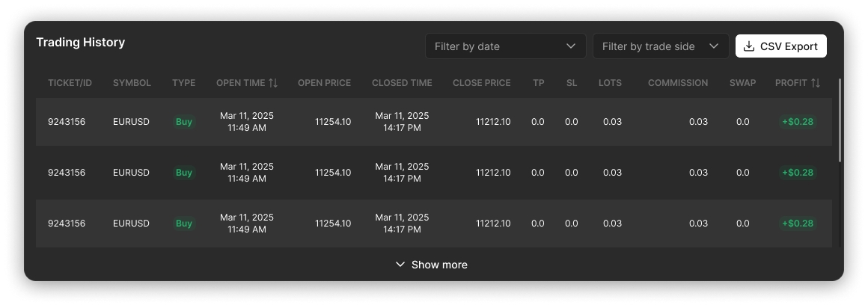The image size is (868, 308).
Task: Click the CSV Export download icon
Action: [749, 46]
